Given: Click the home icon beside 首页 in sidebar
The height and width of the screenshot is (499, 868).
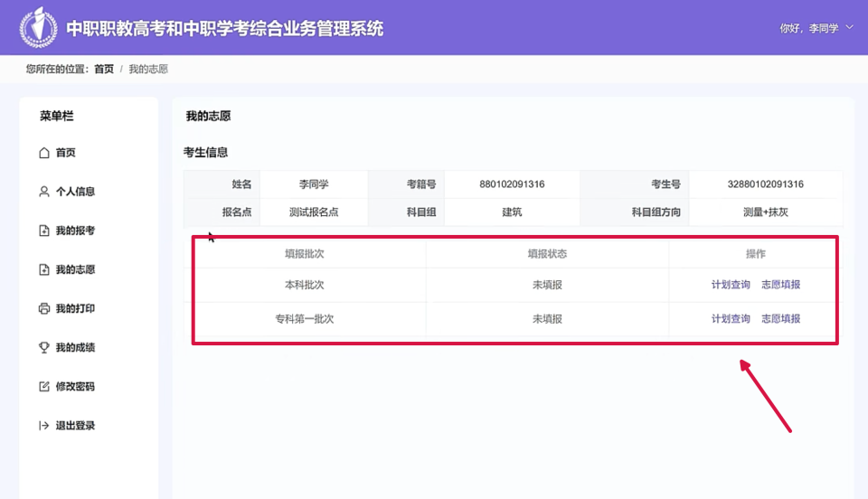Looking at the screenshot, I should coord(44,153).
